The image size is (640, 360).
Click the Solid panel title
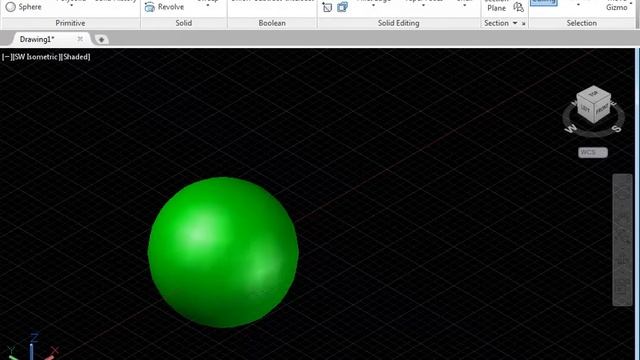point(184,23)
